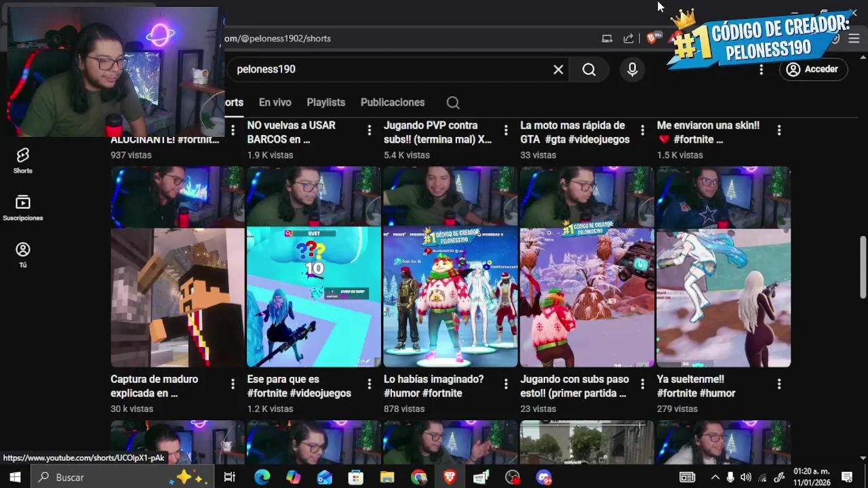Screen dimensions: 868x488
Task: Click the tray microphone icon
Action: pyautogui.click(x=730, y=477)
